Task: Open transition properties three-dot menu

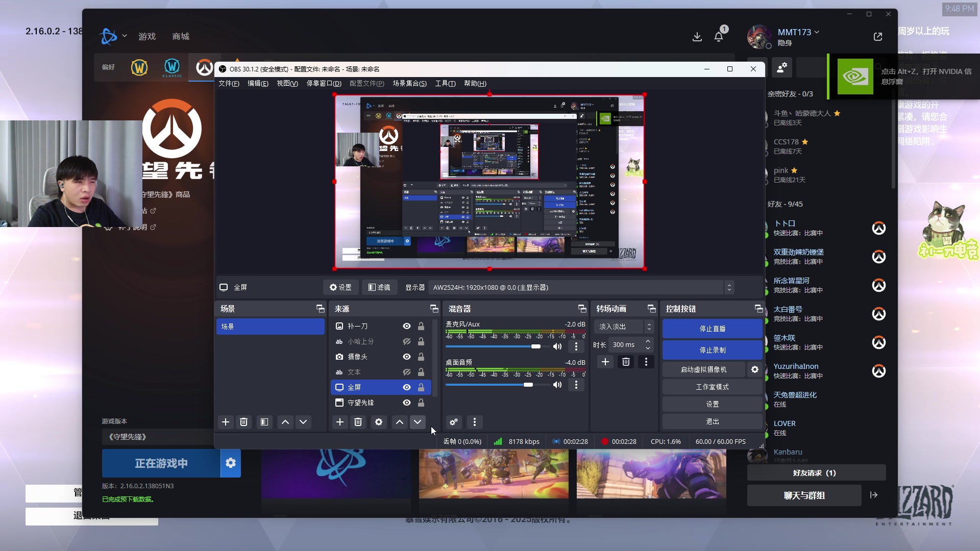Action: click(646, 362)
